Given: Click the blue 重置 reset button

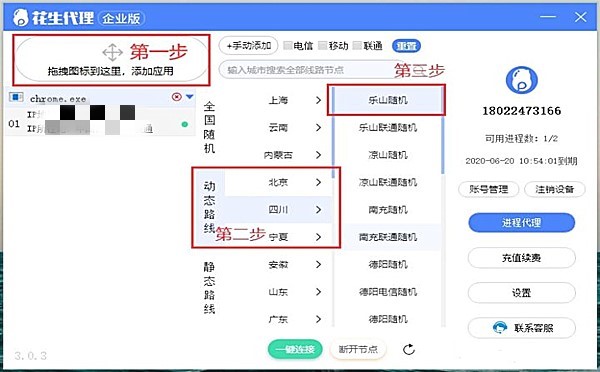Looking at the screenshot, I should coord(406,46).
